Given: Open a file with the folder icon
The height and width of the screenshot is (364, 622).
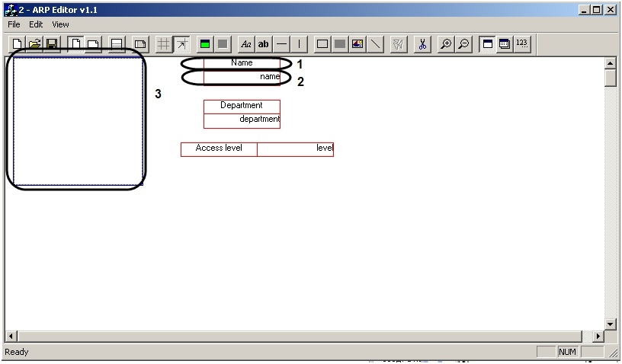Looking at the screenshot, I should (x=34, y=44).
